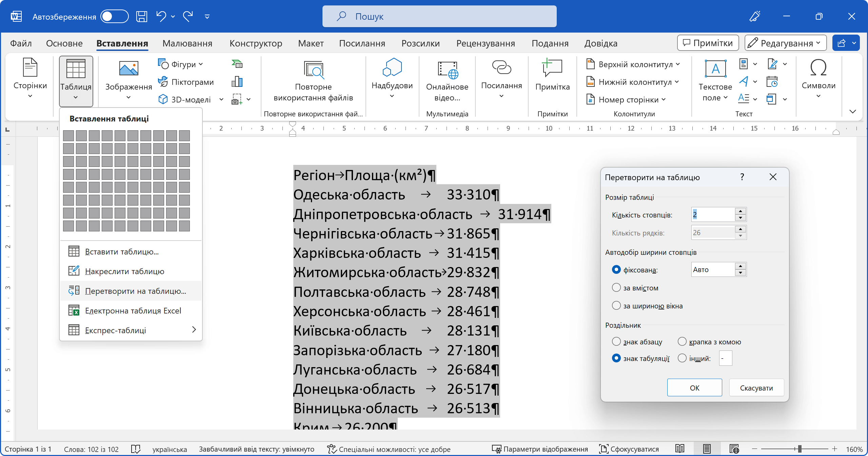Open the Макет ribbon tab
Screen dimensions: 868x456
click(x=311, y=43)
